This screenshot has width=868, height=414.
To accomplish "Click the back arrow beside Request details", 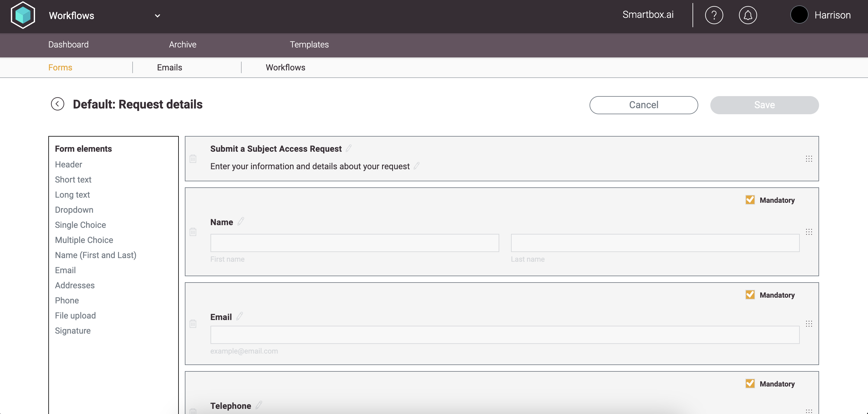I will coord(58,104).
